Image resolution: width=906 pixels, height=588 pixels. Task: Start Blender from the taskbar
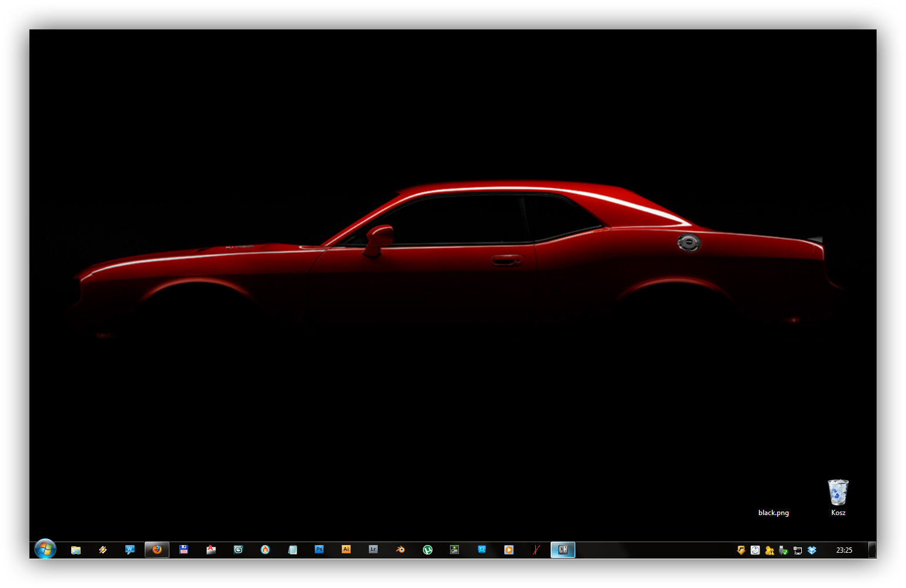[400, 550]
